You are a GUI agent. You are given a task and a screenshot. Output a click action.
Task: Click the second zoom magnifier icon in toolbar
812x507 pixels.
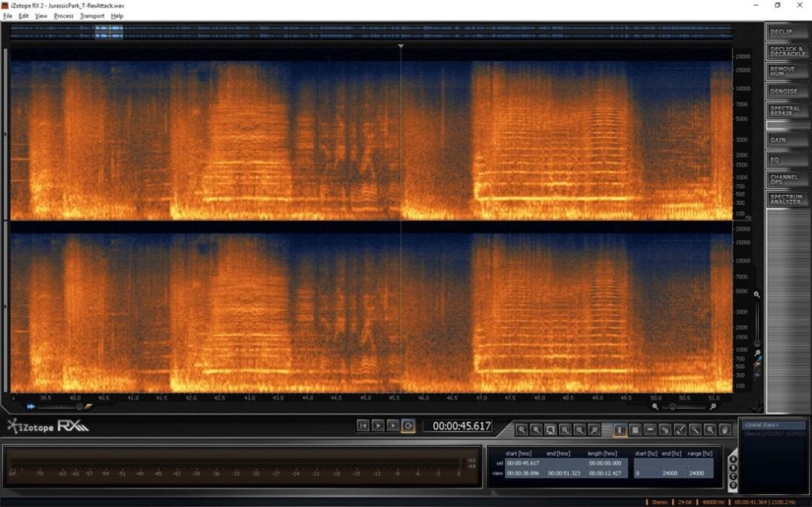536,430
